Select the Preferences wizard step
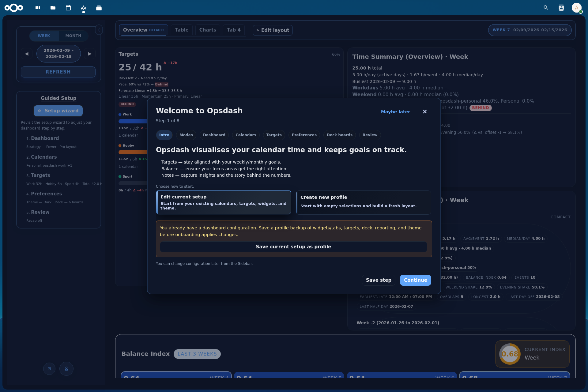Viewport: 588px width, 392px height. click(304, 135)
